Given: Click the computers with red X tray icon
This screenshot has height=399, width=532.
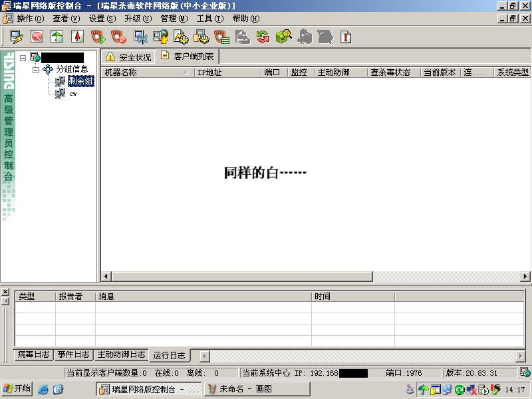Looking at the screenshot, I should (471, 390).
